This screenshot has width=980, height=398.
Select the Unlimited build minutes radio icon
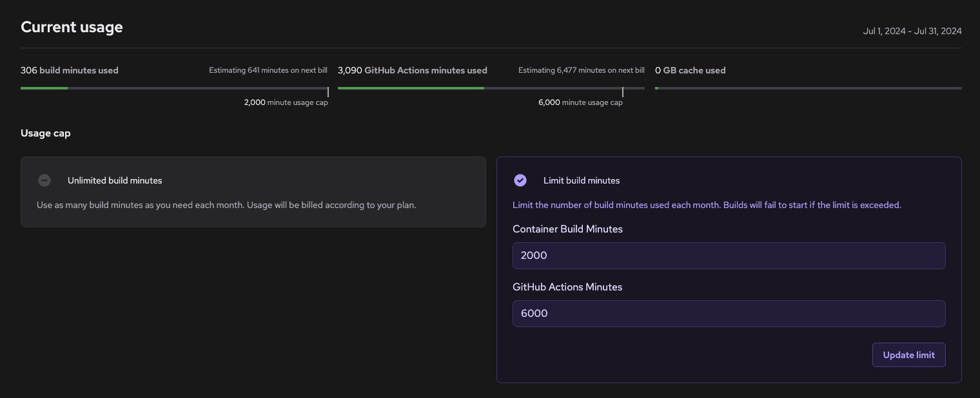click(x=44, y=180)
